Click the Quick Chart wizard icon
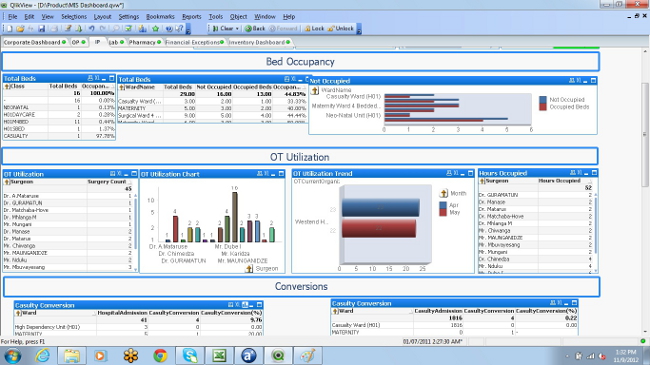The width and height of the screenshot is (650, 365). pos(142,29)
